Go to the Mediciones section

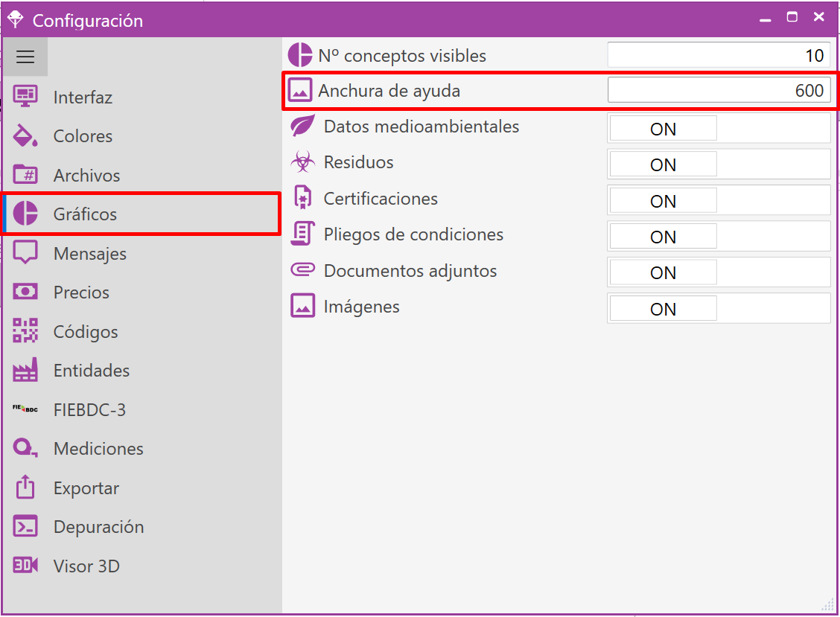coord(98,449)
